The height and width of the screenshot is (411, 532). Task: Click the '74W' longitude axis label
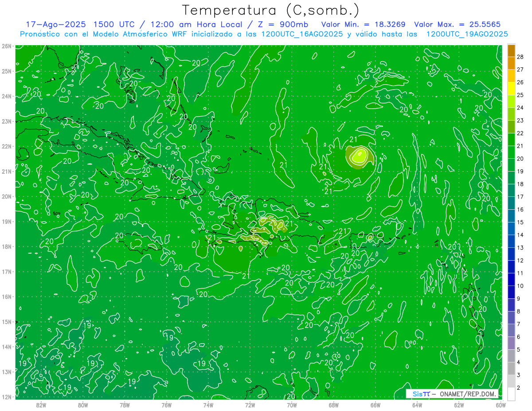(208, 405)
